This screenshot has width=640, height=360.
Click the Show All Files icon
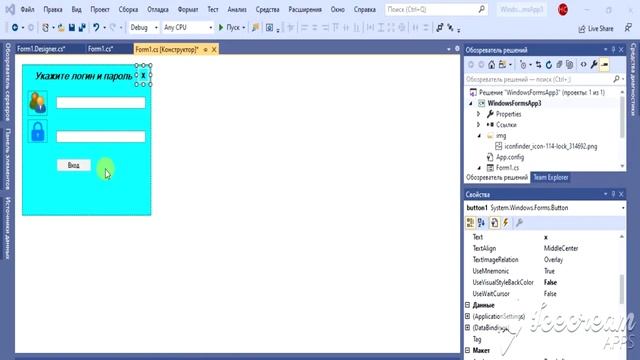tap(569, 64)
